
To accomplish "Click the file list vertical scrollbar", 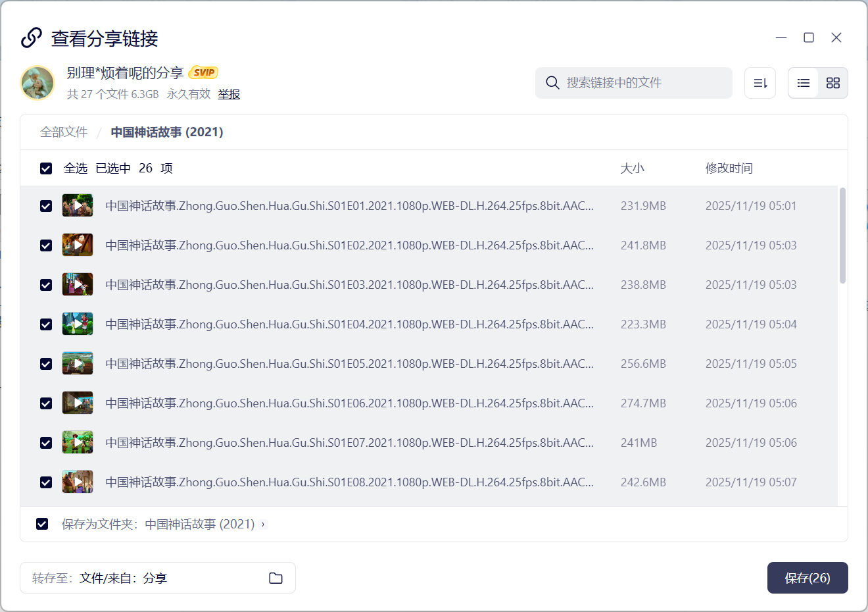I will (842, 236).
